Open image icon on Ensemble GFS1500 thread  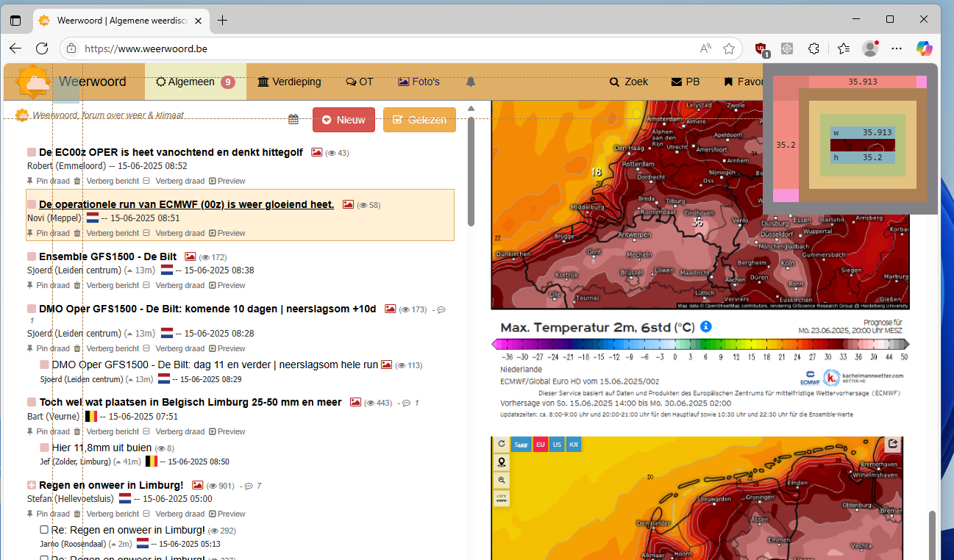[191, 256]
